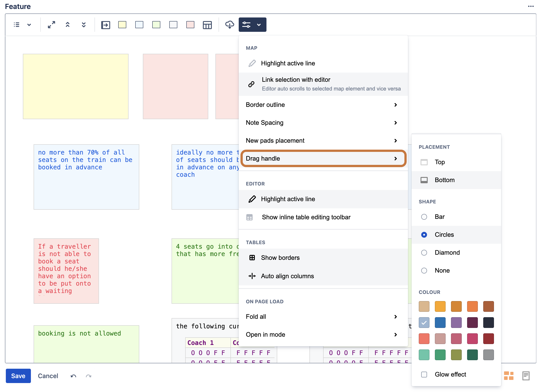Click the undo arrow icon
Image resolution: width=541 pixels, height=392 pixels.
coord(73,376)
